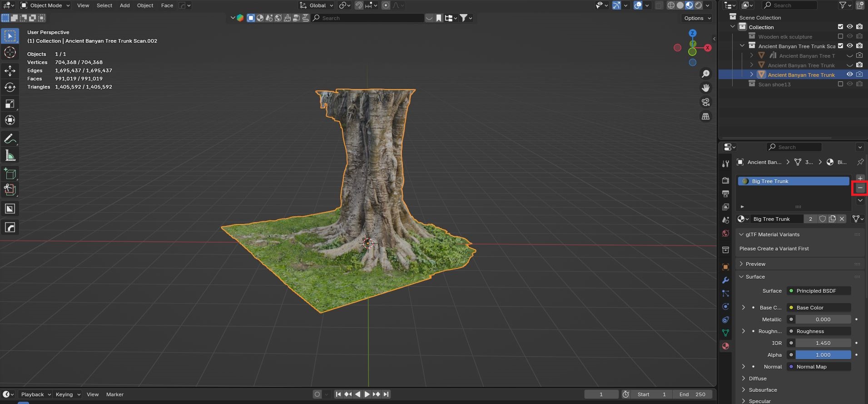Switch to orthographic grid view icon

705,116
